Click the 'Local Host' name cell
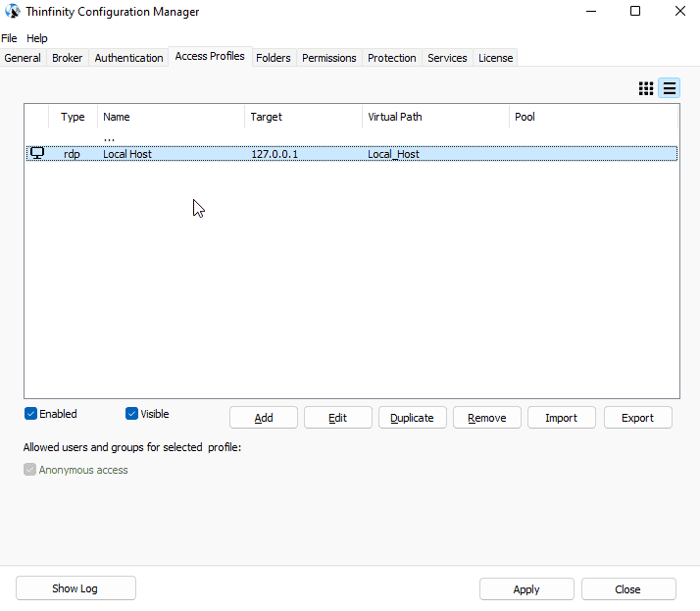This screenshot has height=611, width=700. coord(127,154)
